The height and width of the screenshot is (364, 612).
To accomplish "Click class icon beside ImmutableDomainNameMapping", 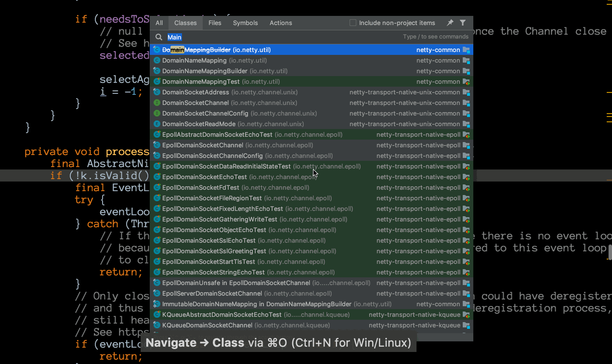I will pos(156,304).
